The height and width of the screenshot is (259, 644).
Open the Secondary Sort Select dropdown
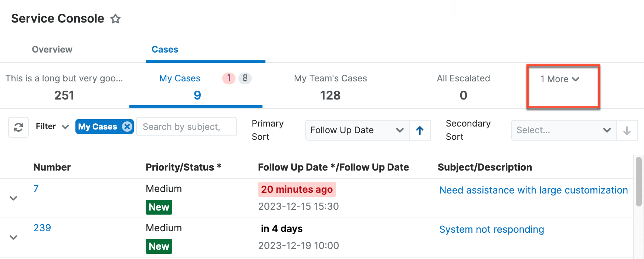tap(563, 130)
